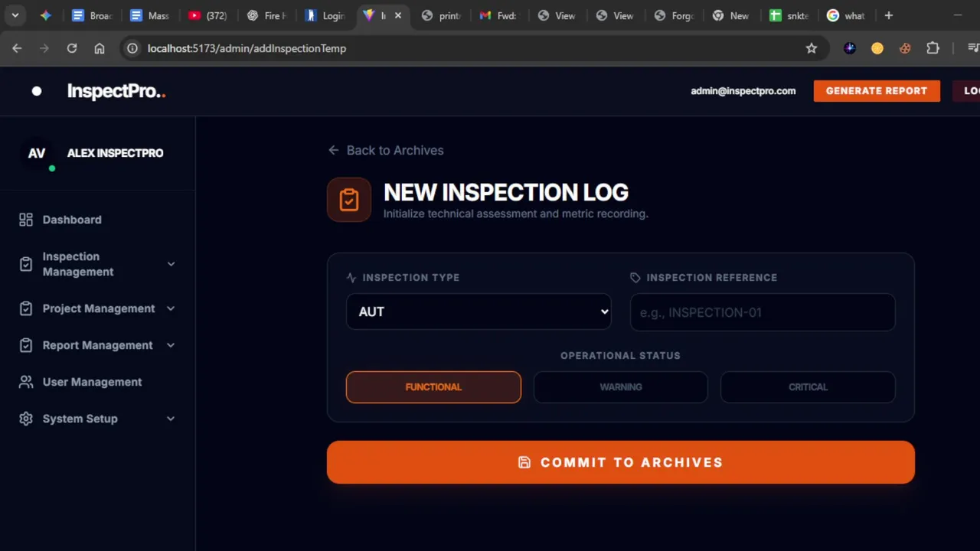Switch to the Gmail Fwd tab
This screenshot has width=980, height=551.
pyautogui.click(x=499, y=15)
